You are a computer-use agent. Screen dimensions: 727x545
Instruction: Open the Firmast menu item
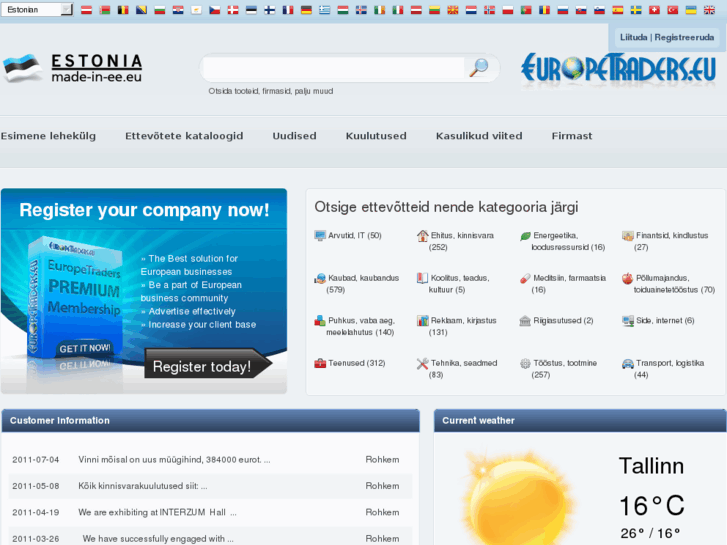(x=572, y=136)
